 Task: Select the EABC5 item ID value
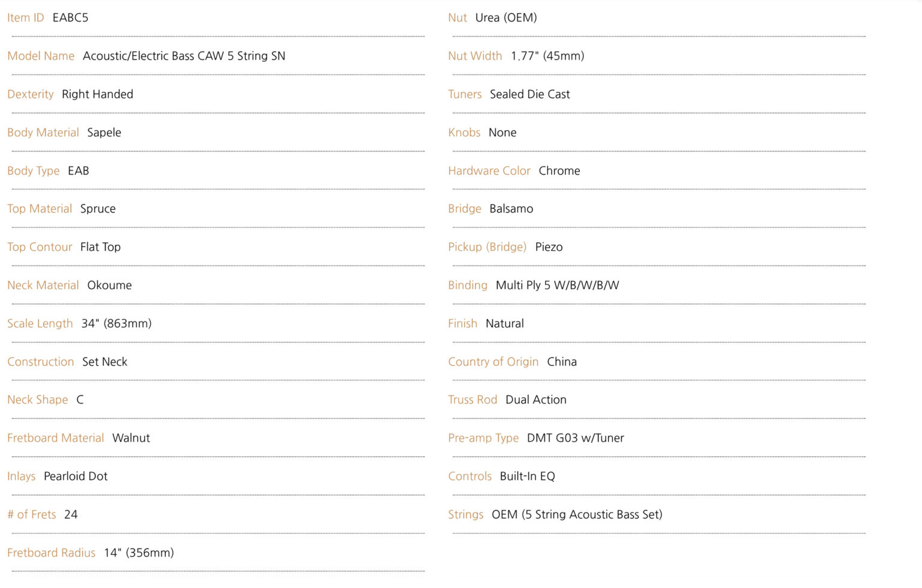click(x=70, y=18)
